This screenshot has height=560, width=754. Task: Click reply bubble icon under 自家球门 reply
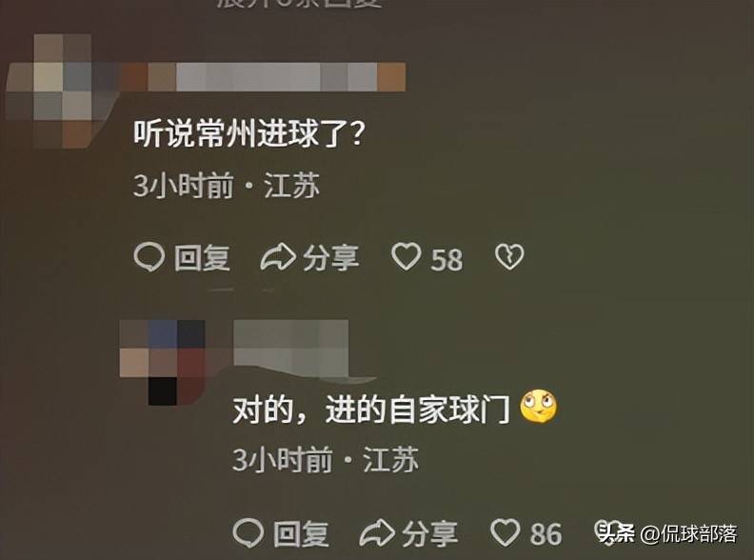(248, 533)
